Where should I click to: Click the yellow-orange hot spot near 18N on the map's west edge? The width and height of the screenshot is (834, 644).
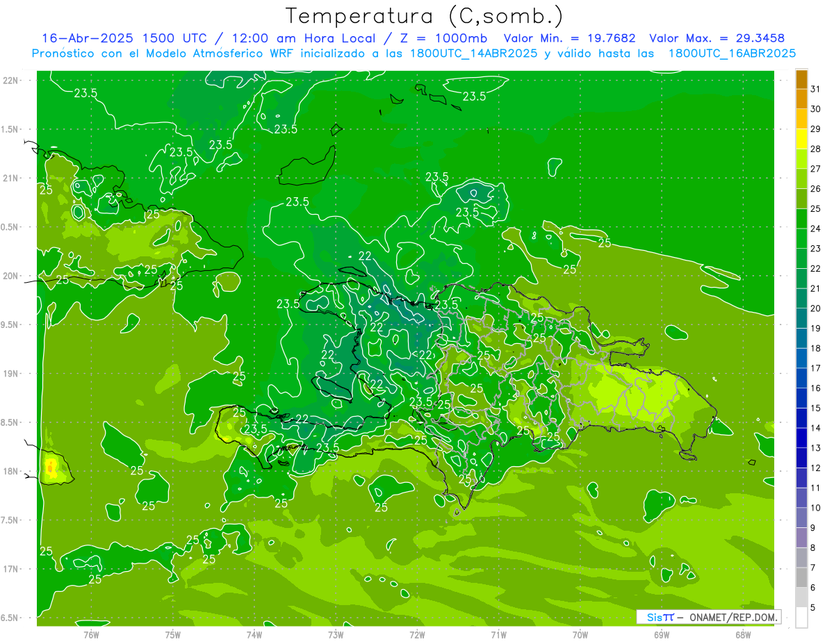[52, 467]
